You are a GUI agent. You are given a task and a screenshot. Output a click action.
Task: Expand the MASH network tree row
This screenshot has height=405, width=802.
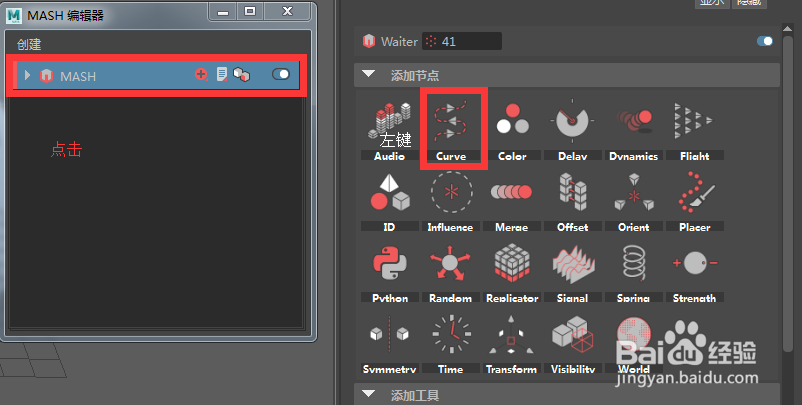27,75
